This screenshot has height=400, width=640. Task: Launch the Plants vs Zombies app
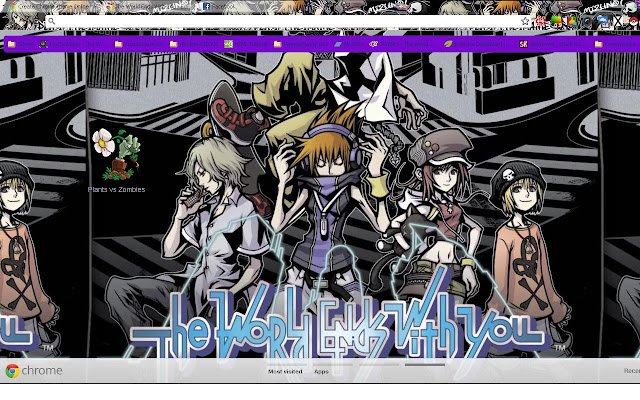pyautogui.click(x=117, y=155)
